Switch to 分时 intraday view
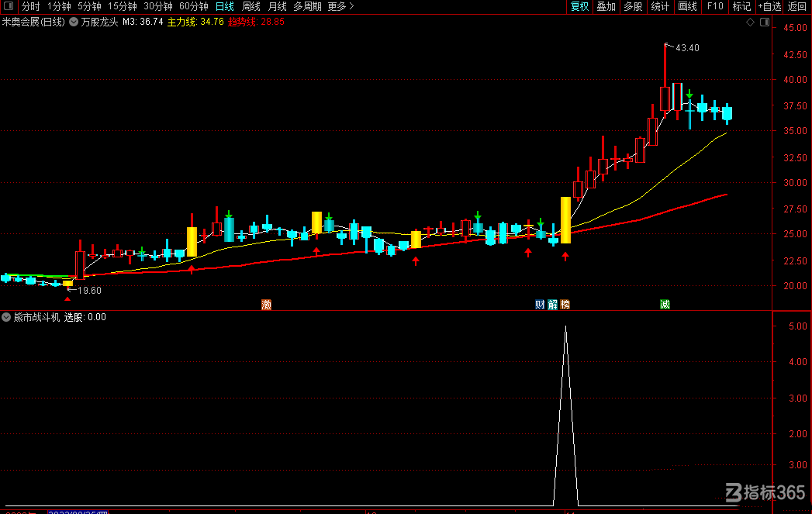This screenshot has height=514, width=812. [30, 6]
